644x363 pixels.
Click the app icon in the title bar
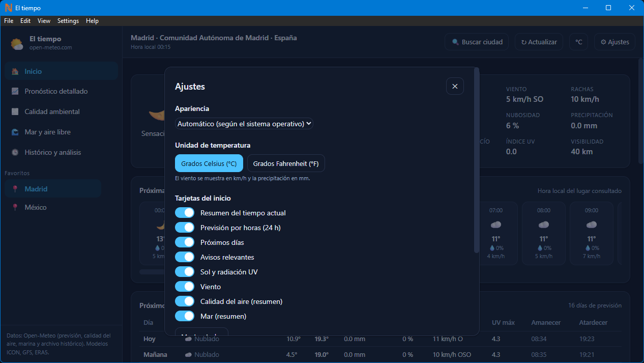(x=9, y=8)
